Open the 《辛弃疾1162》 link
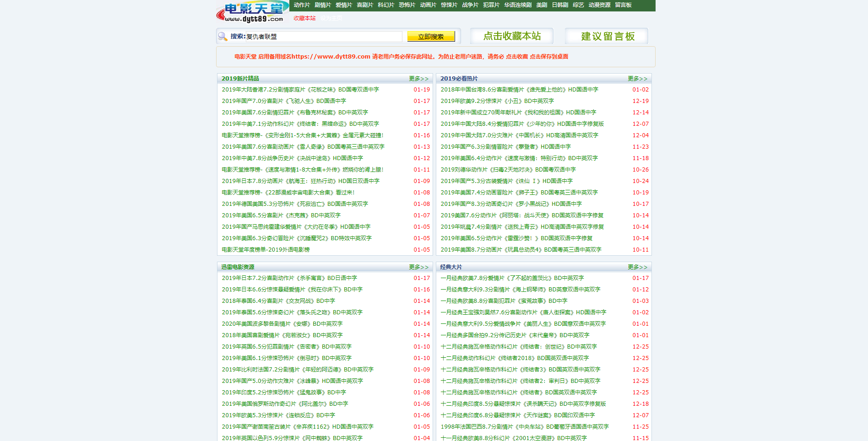868x441 pixels. [x=298, y=427]
